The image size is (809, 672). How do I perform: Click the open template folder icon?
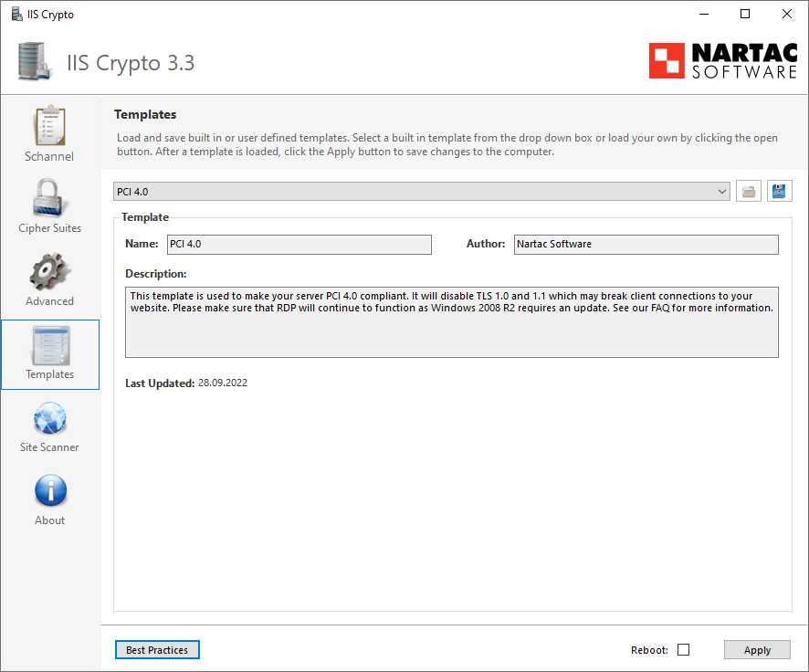point(748,192)
